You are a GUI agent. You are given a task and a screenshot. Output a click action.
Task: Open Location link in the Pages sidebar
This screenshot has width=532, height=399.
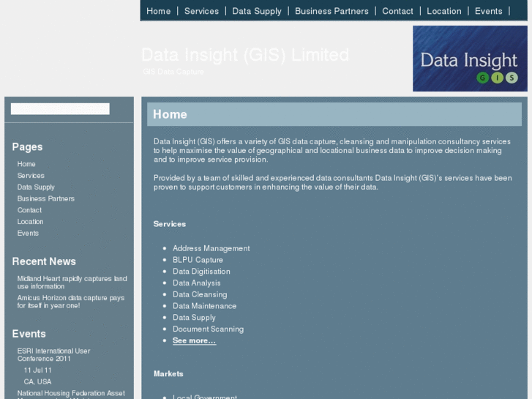(x=30, y=222)
